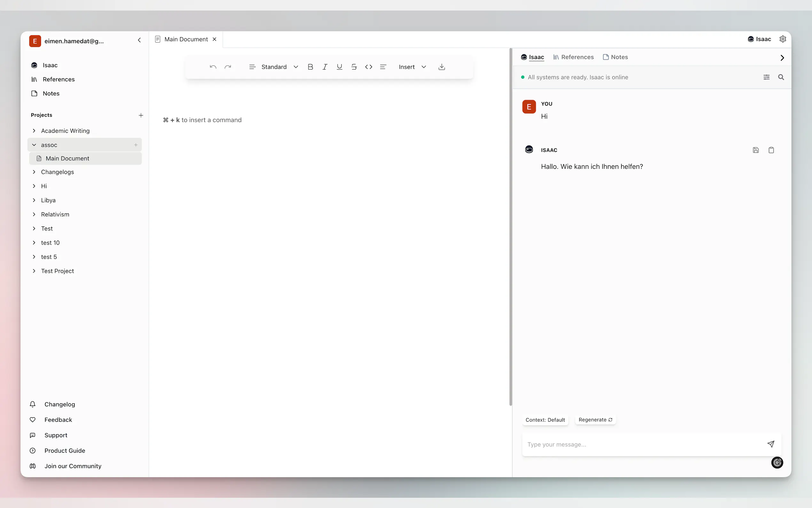Collapse the left sidebar with chevron
The image size is (812, 508).
click(x=139, y=40)
